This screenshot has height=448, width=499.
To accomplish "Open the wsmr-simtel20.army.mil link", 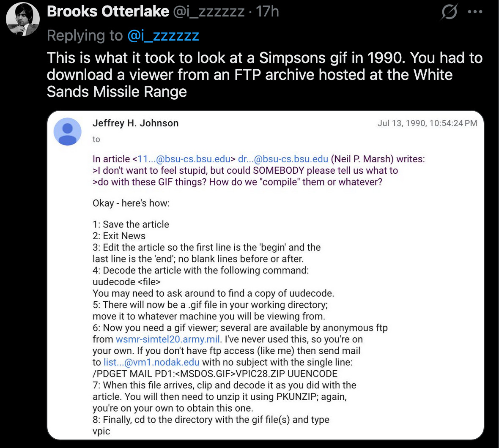I will coord(167,339).
